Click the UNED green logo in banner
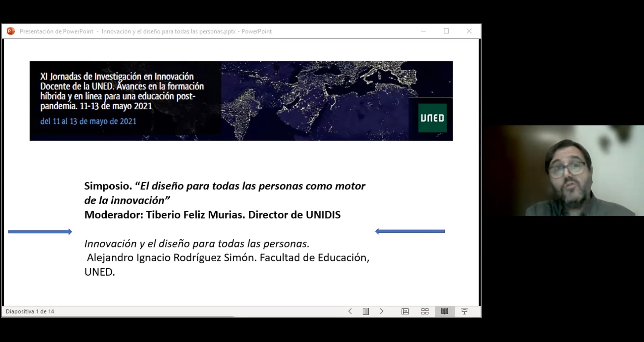Image resolution: width=644 pixels, height=342 pixels. point(432,118)
